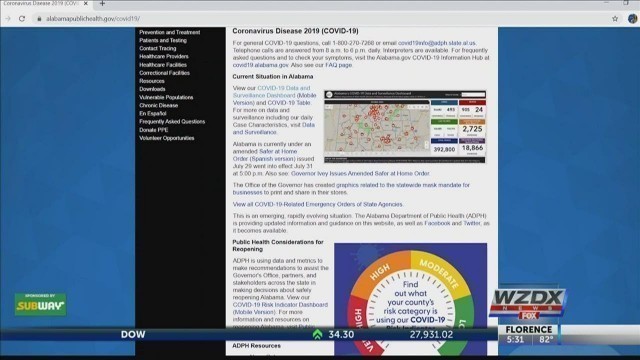Screen dimensions: 640x360
Task: Open the Facebook link
Action: pos(437,223)
